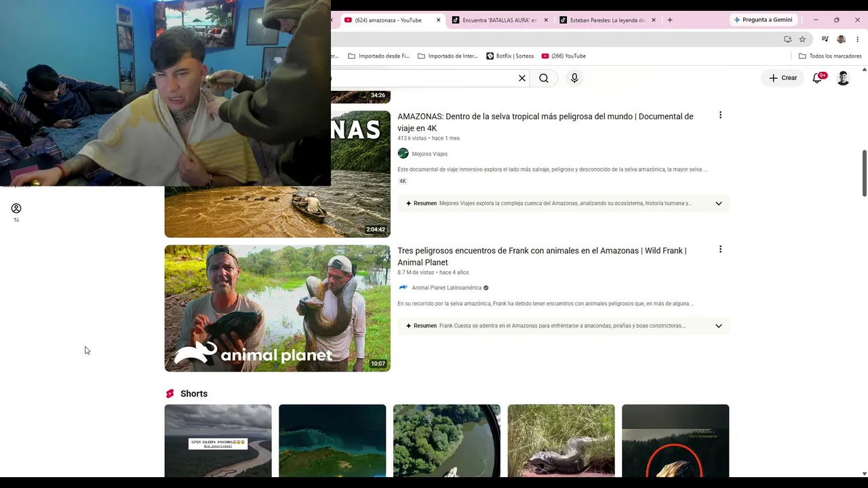
Task: Close the Esteban Paredes tab
Action: pyautogui.click(x=654, y=20)
